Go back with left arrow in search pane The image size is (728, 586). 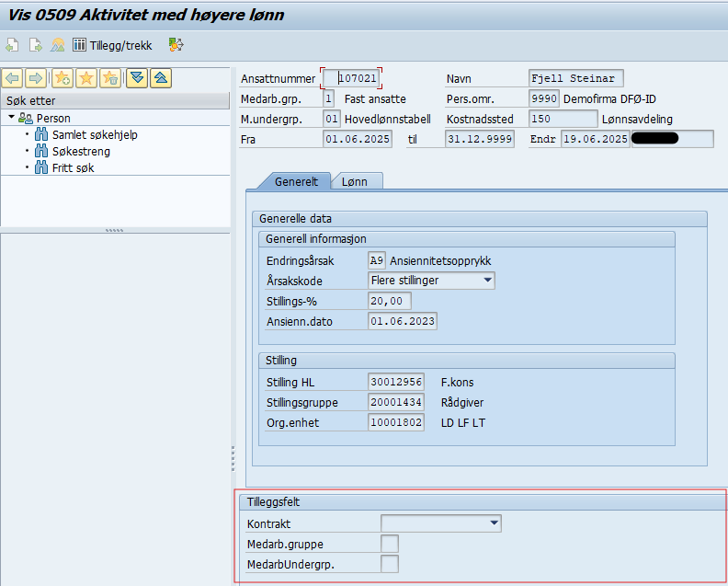[x=13, y=78]
